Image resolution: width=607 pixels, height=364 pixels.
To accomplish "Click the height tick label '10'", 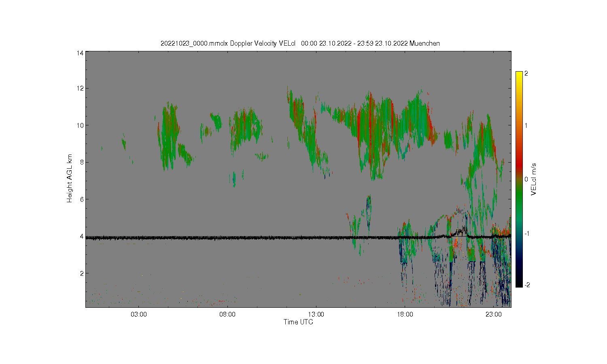I will click(80, 125).
